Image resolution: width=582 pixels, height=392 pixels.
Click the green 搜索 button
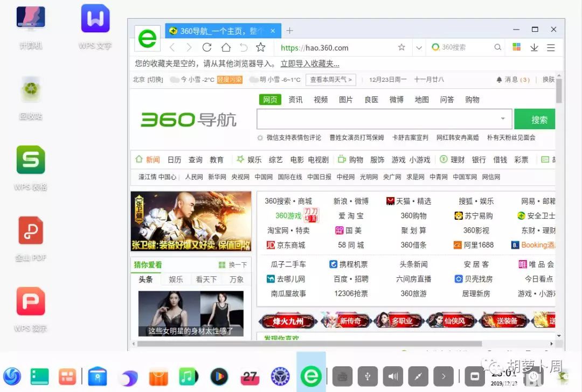point(535,119)
